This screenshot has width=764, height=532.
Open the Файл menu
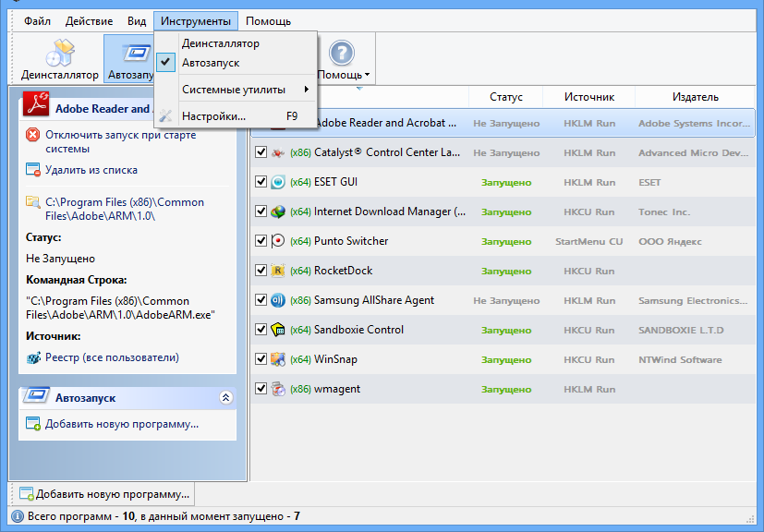tap(37, 21)
